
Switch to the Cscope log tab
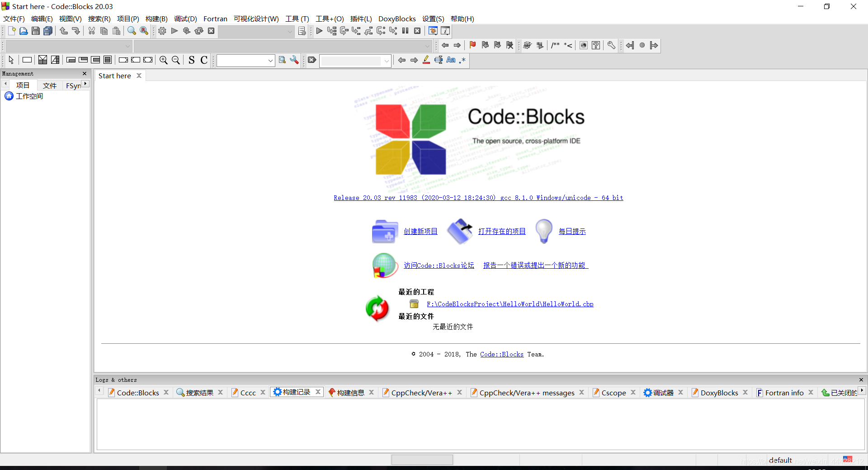pos(613,393)
